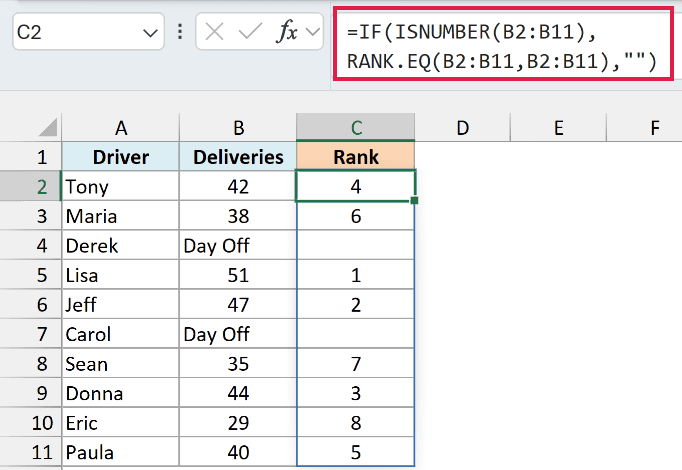This screenshot has width=682, height=470.
Task: Select the cell containing 'Derek'
Action: pos(120,245)
